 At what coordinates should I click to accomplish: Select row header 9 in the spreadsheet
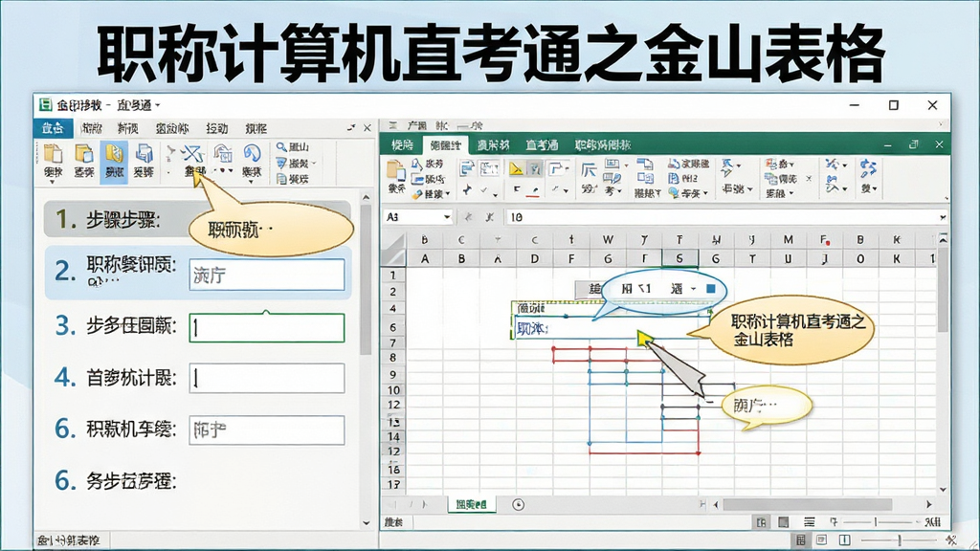[x=393, y=374]
